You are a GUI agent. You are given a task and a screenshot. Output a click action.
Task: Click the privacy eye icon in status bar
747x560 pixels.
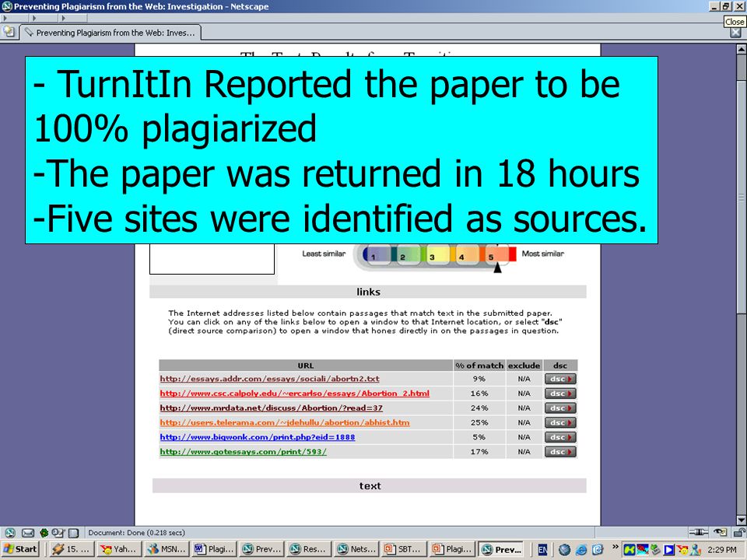(721, 532)
